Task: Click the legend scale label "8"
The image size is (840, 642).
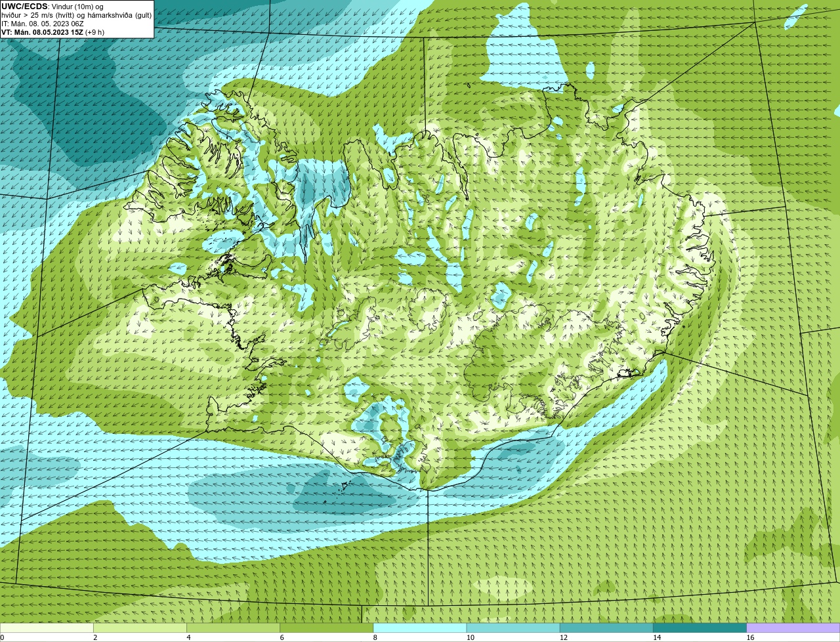Action: (x=375, y=637)
